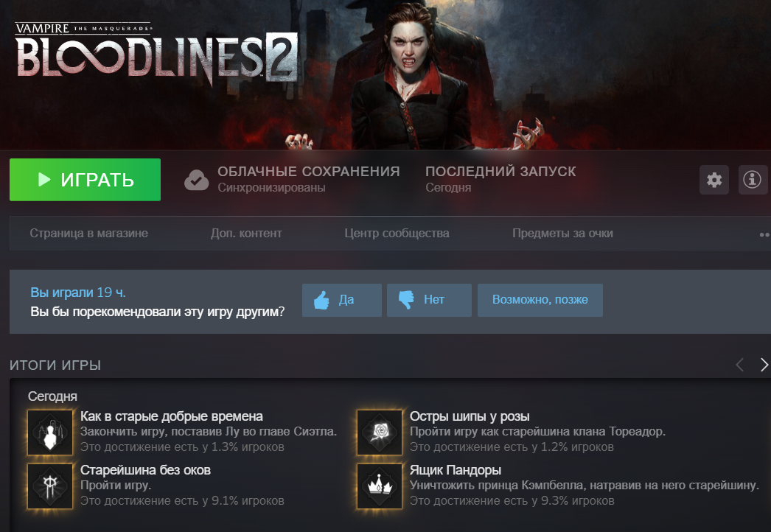Viewport: 771px width, 532px height.
Task: Open Ящик Пандоры achievement crown icon
Action: (380, 486)
